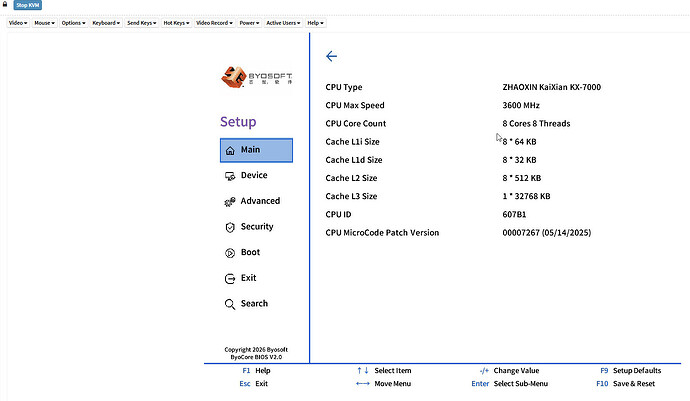Expand the Send Keys dropdown
Image resolution: width=690 pixels, height=401 pixels.
[x=142, y=23]
